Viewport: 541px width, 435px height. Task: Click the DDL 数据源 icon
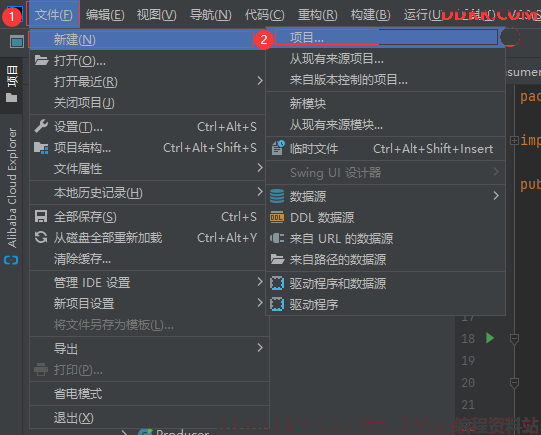[277, 217]
